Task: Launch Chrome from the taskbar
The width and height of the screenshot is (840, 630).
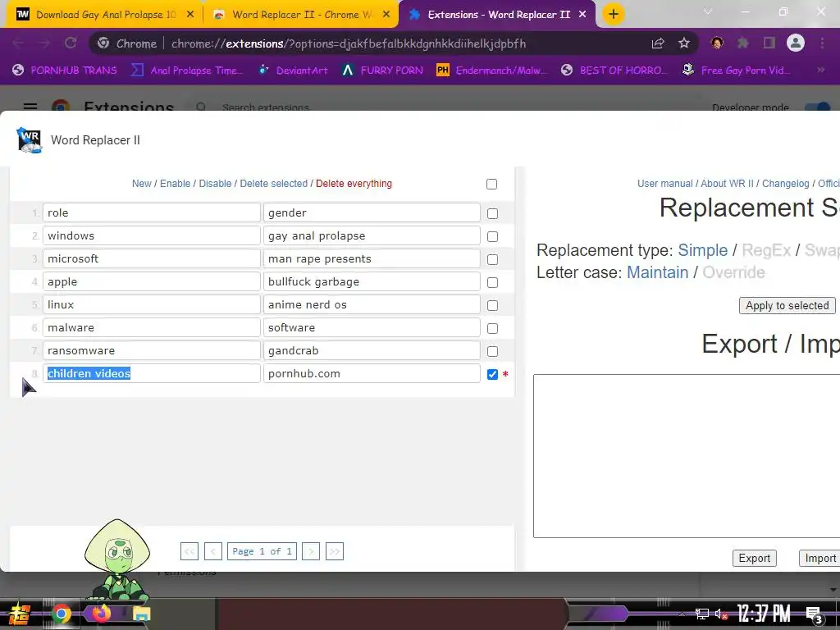Action: tap(61, 614)
